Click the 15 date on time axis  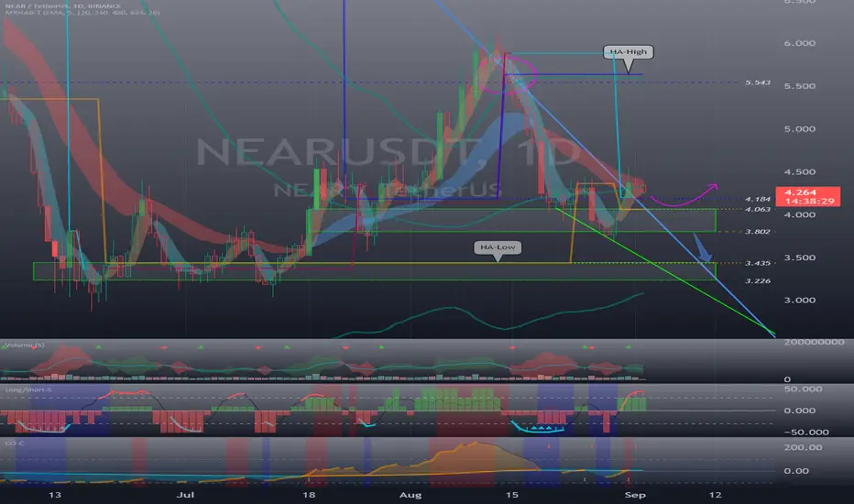[x=511, y=495]
